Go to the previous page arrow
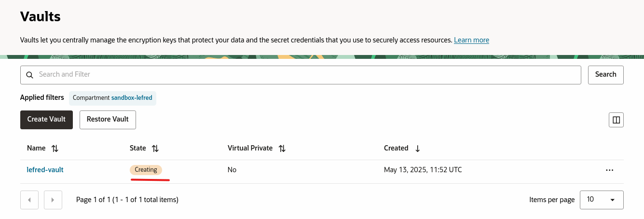Viewport: 644px width, 219px height. tap(29, 200)
